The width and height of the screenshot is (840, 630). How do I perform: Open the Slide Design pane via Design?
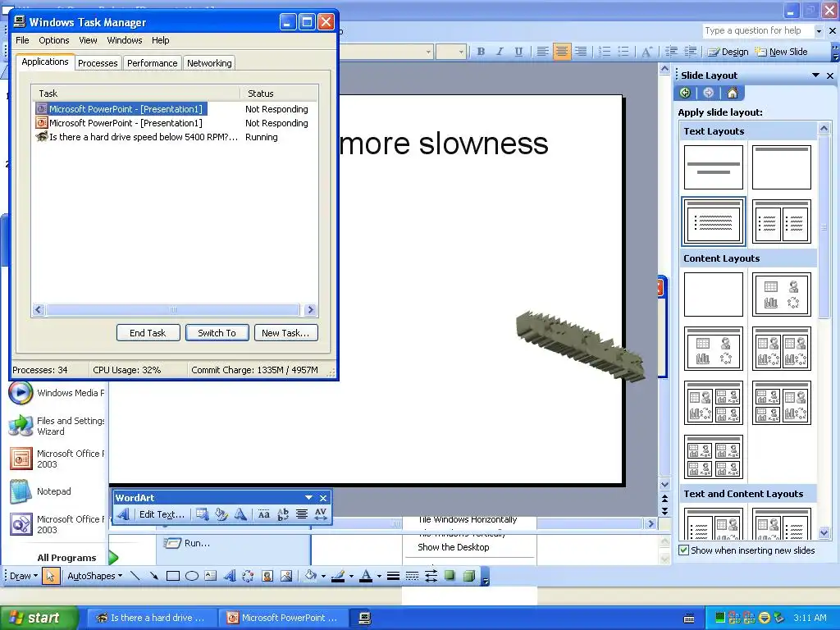click(x=728, y=52)
